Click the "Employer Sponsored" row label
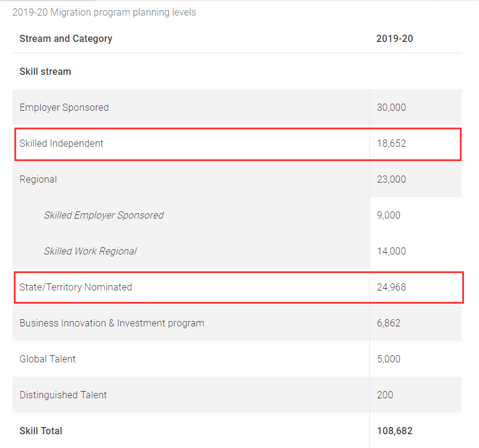Screen dimensions: 479x448 [64, 107]
